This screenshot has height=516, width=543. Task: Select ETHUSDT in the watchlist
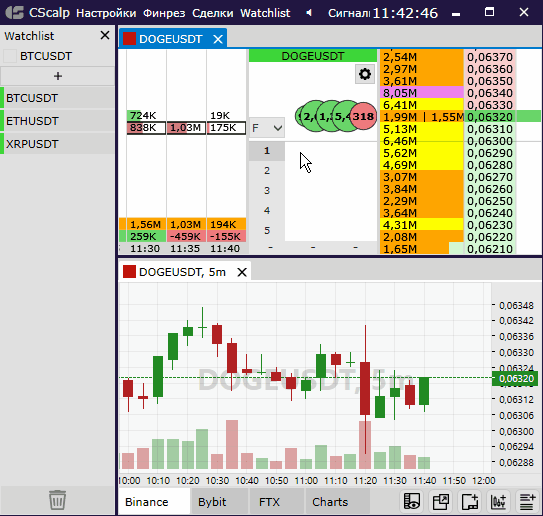(57, 121)
